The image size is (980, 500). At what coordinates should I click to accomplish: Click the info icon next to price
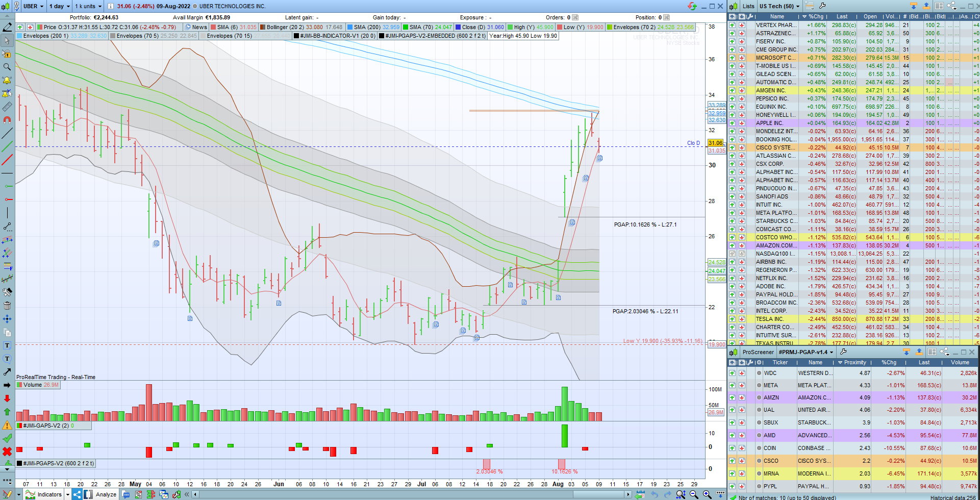[110, 6]
